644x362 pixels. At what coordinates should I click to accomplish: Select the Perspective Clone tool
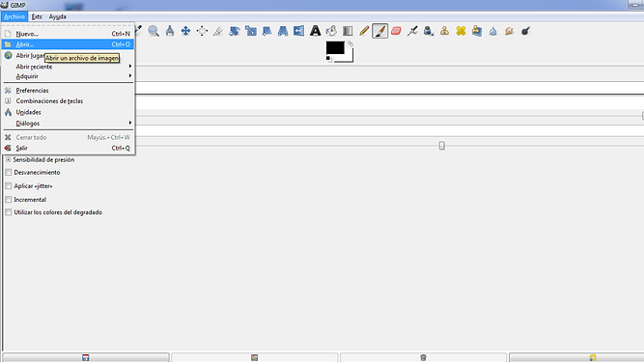(x=477, y=31)
